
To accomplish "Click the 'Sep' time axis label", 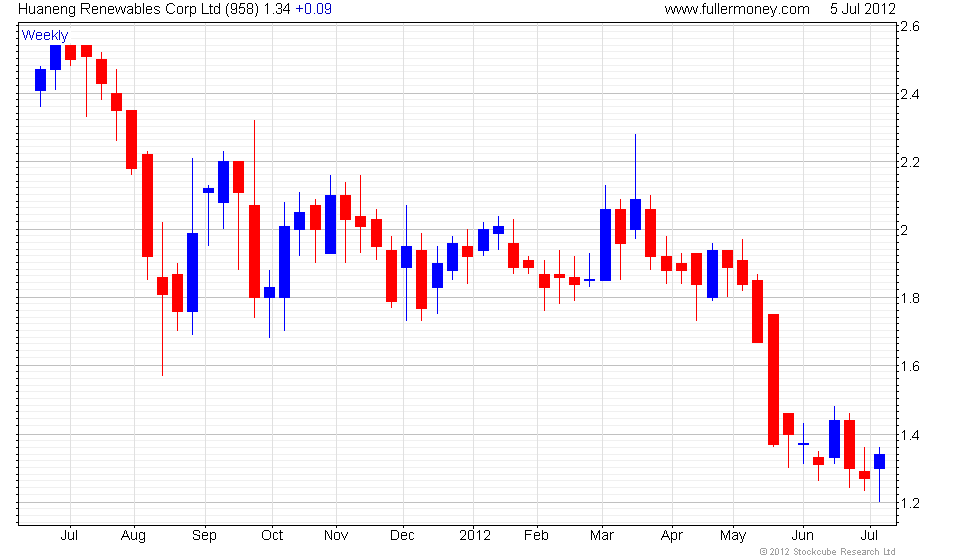I will pos(204,536).
